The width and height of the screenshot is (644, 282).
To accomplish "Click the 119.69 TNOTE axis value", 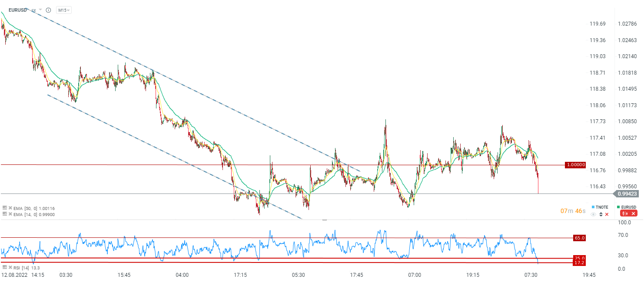I will [x=598, y=24].
